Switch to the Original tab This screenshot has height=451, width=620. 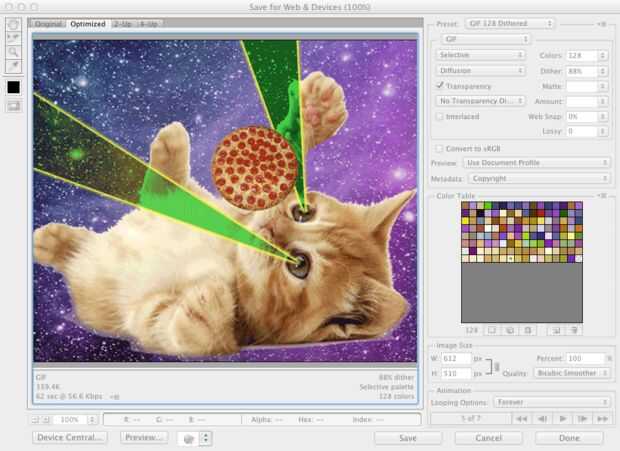pyautogui.click(x=48, y=24)
